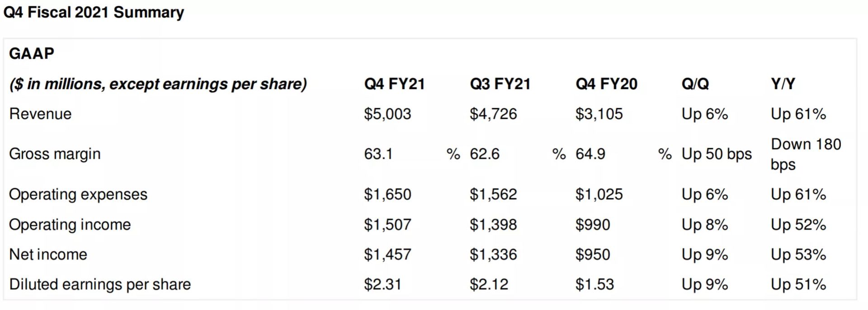Click the $2.12 diluted EPS value
868x310 pixels.
[x=489, y=284]
